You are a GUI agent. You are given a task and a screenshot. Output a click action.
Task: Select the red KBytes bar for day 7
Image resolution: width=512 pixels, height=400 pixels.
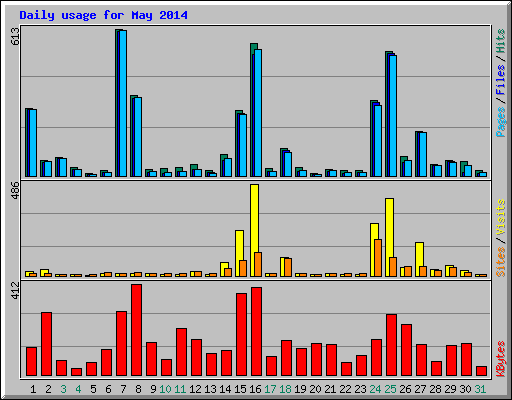click(x=121, y=344)
